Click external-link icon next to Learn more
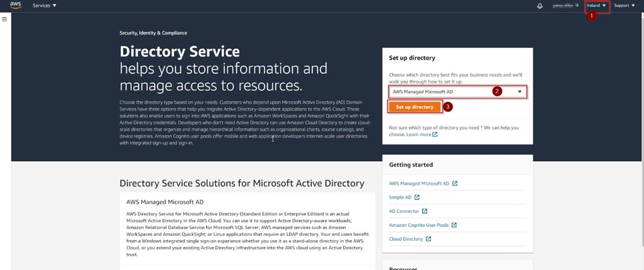This screenshot has width=644, height=270. [435, 134]
